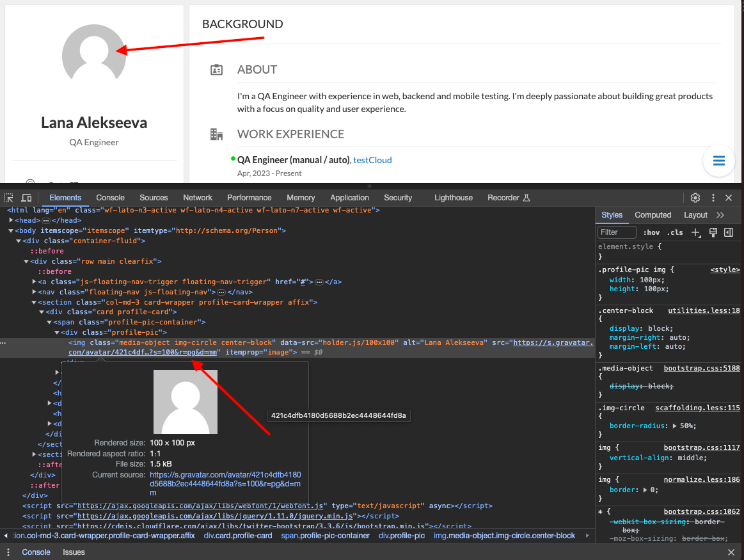744x560 pixels.
Task: Click the more panels chevron after Layout
Action: tap(719, 215)
